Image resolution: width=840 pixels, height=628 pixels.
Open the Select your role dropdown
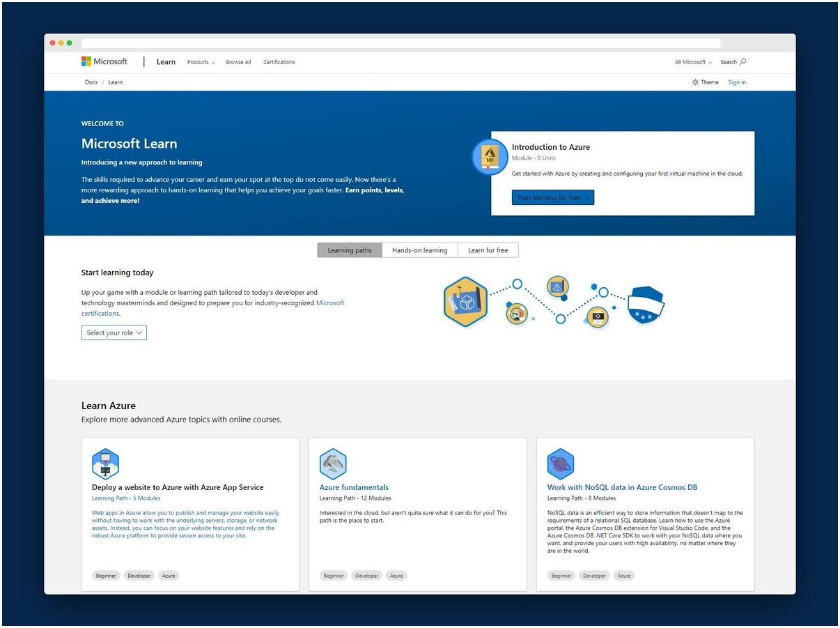click(114, 333)
